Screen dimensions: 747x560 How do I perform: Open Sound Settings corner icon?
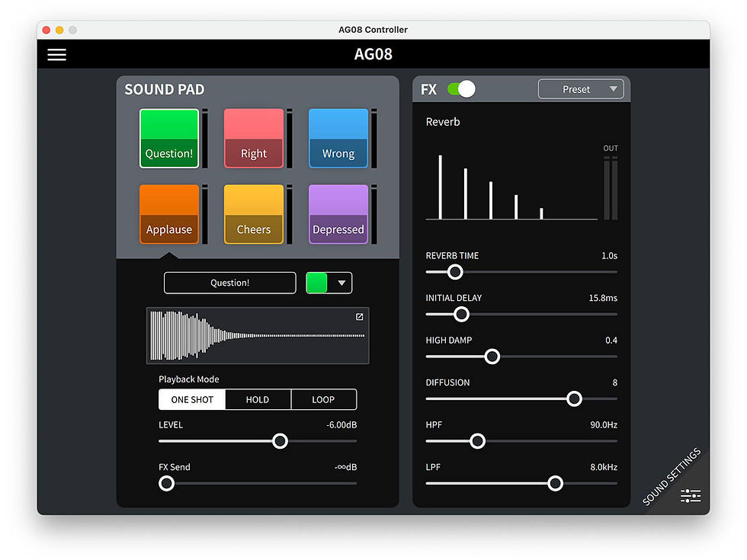(x=691, y=496)
